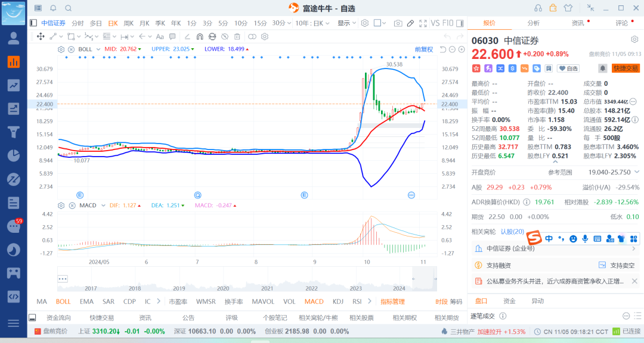The image size is (644, 343).
Task: Expand chart to fullscreen icon
Action: pyautogui.click(x=423, y=23)
